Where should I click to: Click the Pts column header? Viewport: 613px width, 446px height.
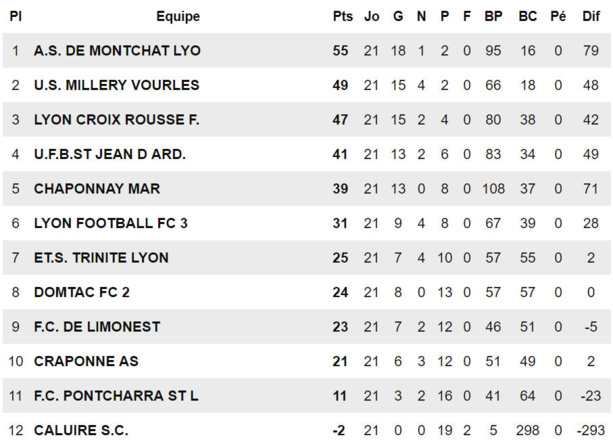point(341,16)
